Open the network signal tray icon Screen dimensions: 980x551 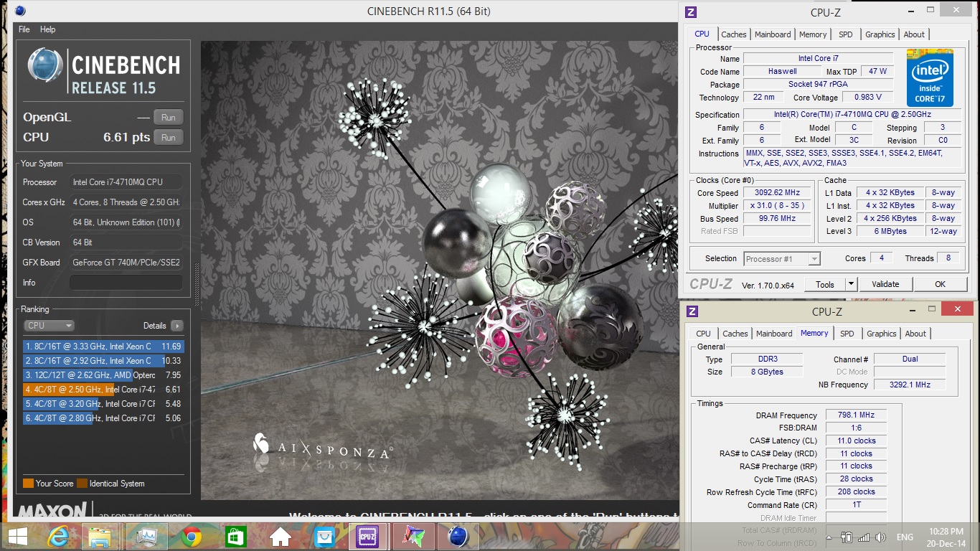click(x=864, y=537)
